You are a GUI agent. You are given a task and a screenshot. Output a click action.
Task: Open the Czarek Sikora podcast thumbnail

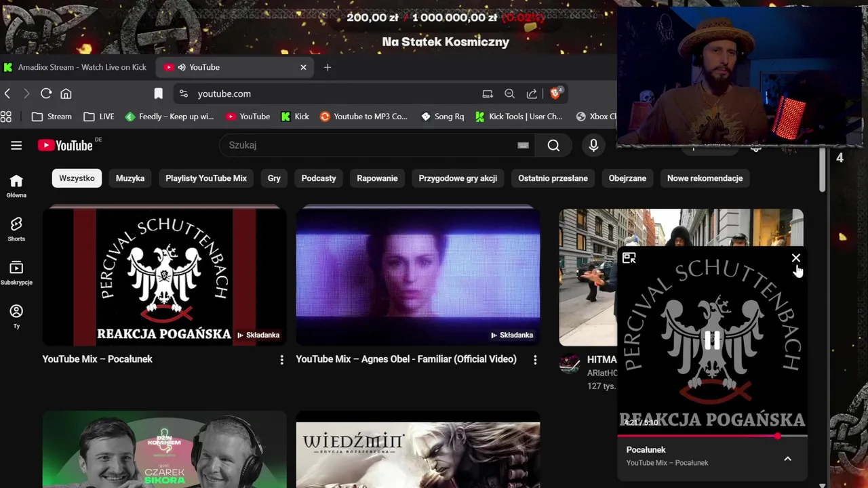point(164,449)
